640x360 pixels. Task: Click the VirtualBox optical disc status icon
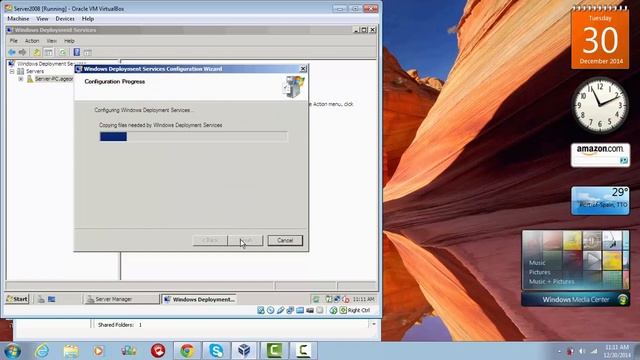[x=271, y=310]
